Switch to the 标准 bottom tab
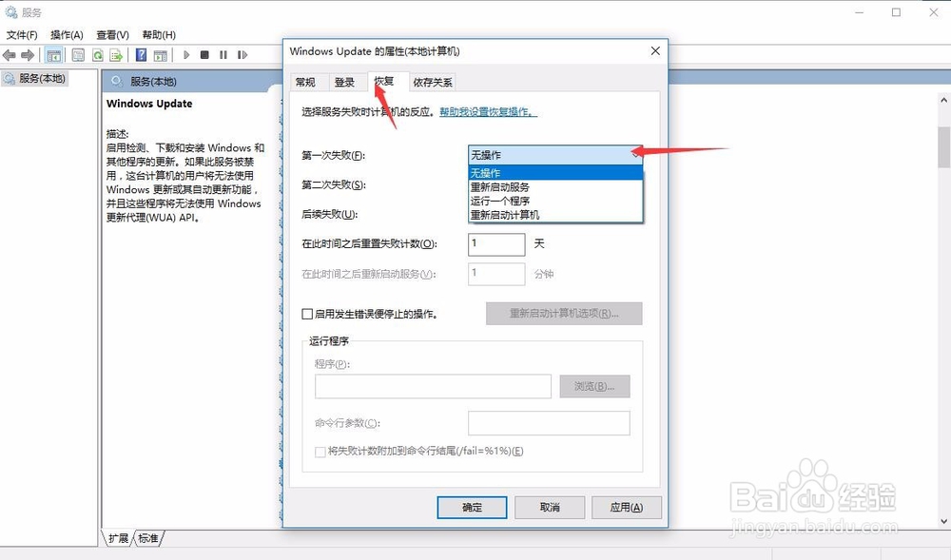The width and height of the screenshot is (951, 560). coord(148,537)
